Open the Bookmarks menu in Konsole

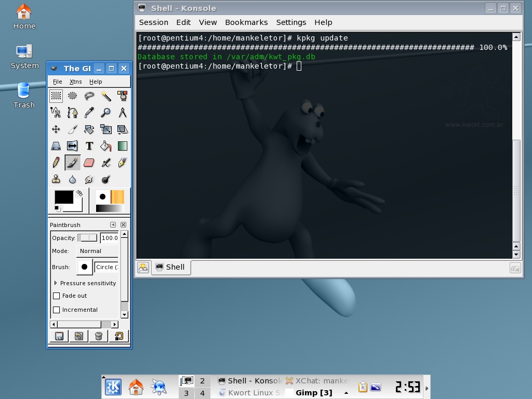246,22
